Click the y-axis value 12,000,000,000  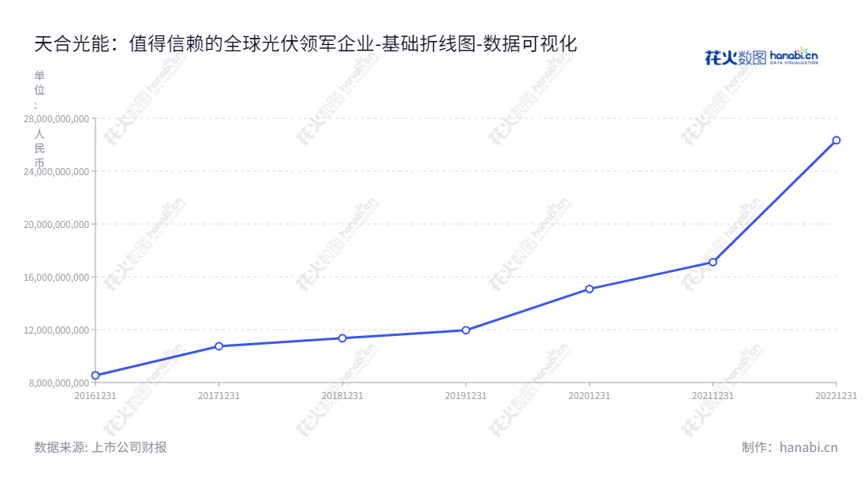point(56,330)
